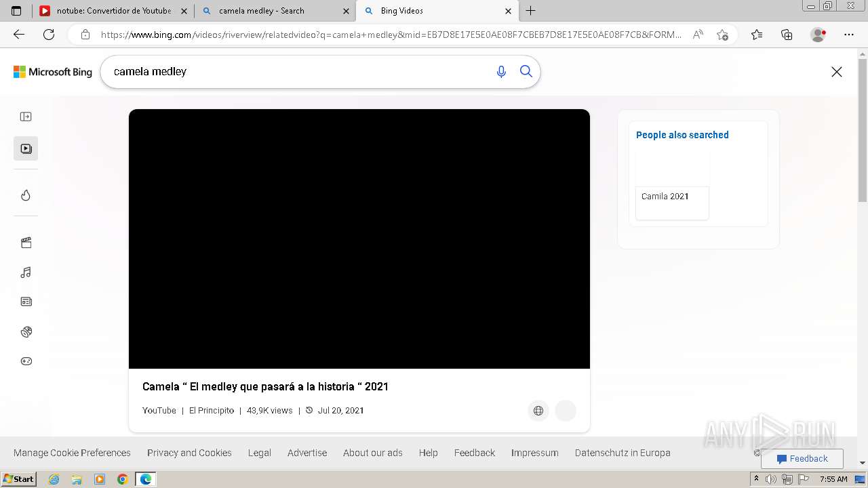Open sports ball icon in sidebar

pyautogui.click(x=26, y=331)
